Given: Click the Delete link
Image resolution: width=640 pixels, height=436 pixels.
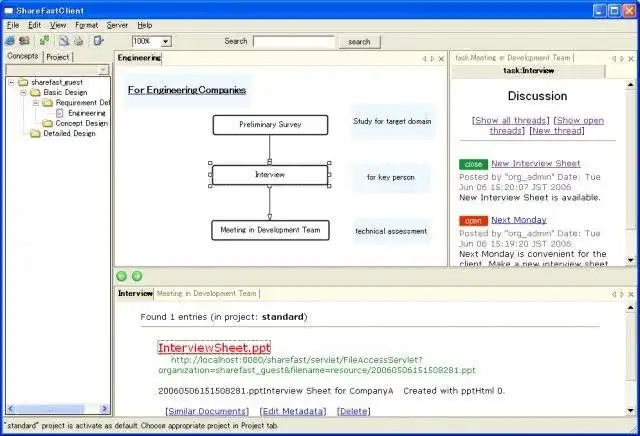Looking at the screenshot, I should (353, 411).
